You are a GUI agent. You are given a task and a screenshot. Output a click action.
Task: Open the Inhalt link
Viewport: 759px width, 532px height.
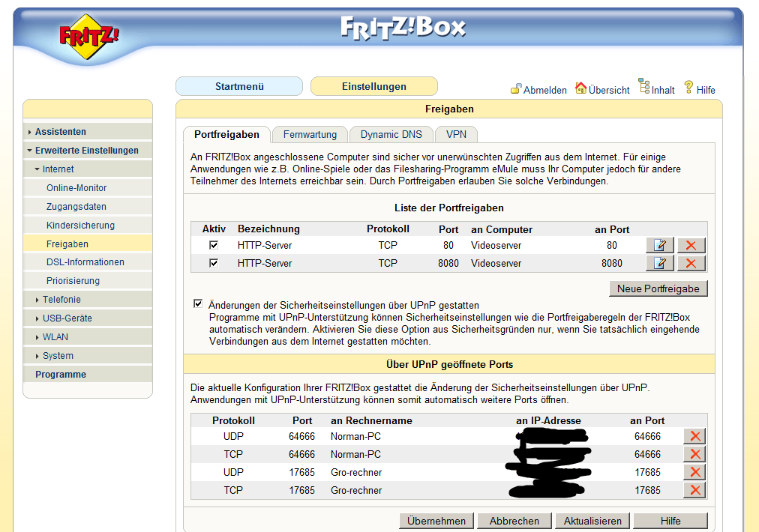click(x=663, y=90)
